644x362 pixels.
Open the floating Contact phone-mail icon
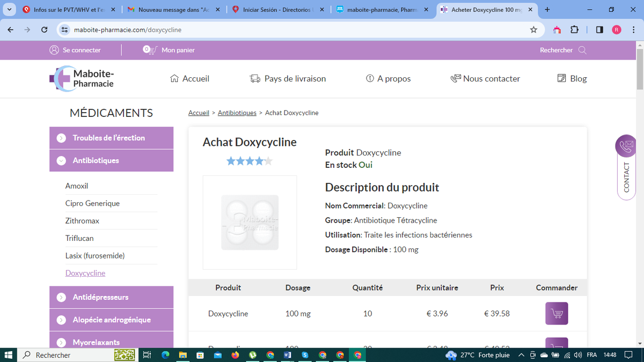626,145
